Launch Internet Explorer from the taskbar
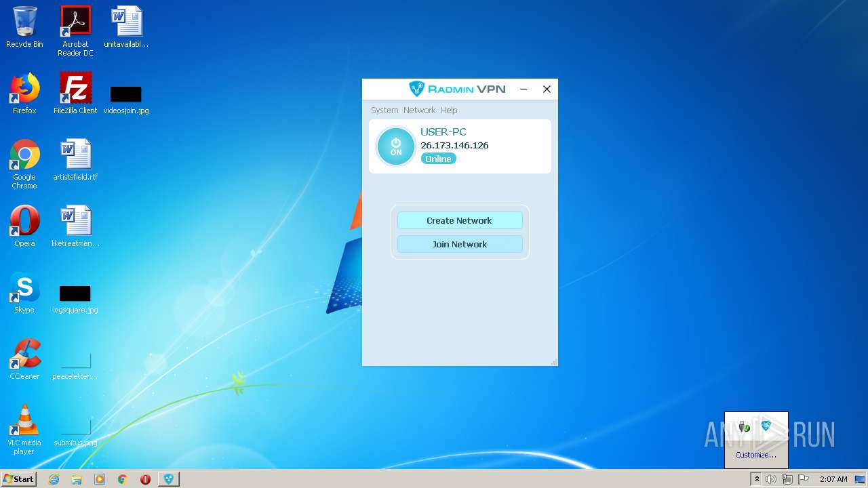Image resolution: width=868 pixels, height=488 pixels. pyautogui.click(x=54, y=479)
